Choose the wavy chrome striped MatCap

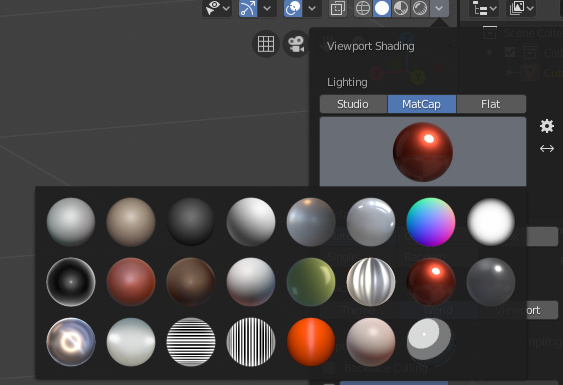371,282
